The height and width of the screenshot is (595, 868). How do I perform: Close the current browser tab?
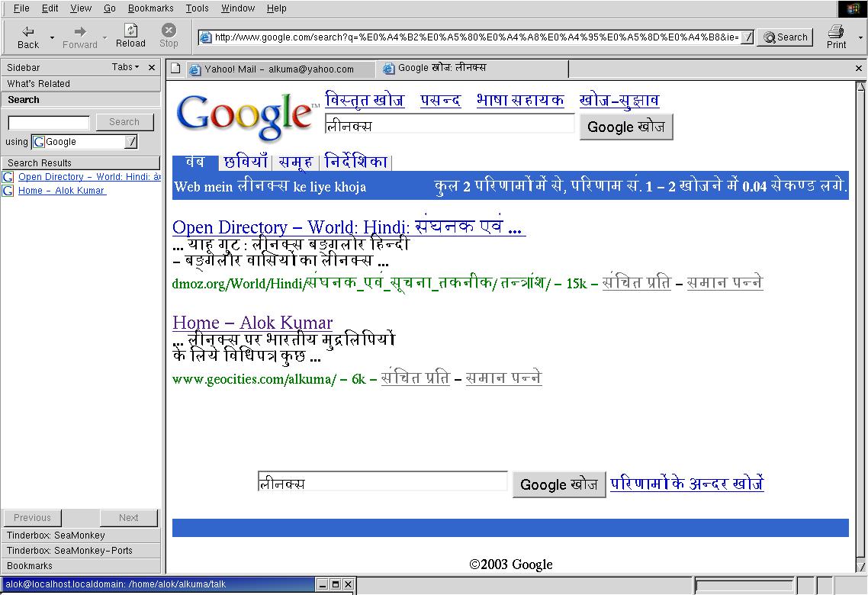pyautogui.click(x=859, y=68)
